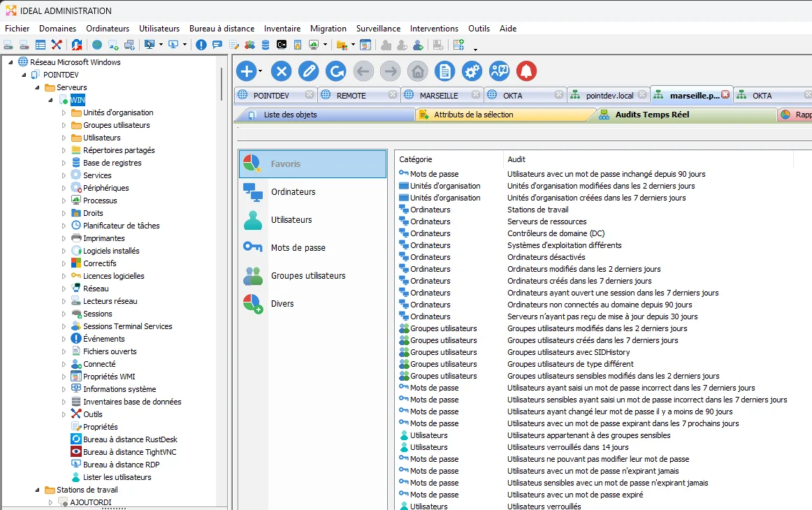
Task: Collapse the Stations de travail folder
Action: pos(37,490)
